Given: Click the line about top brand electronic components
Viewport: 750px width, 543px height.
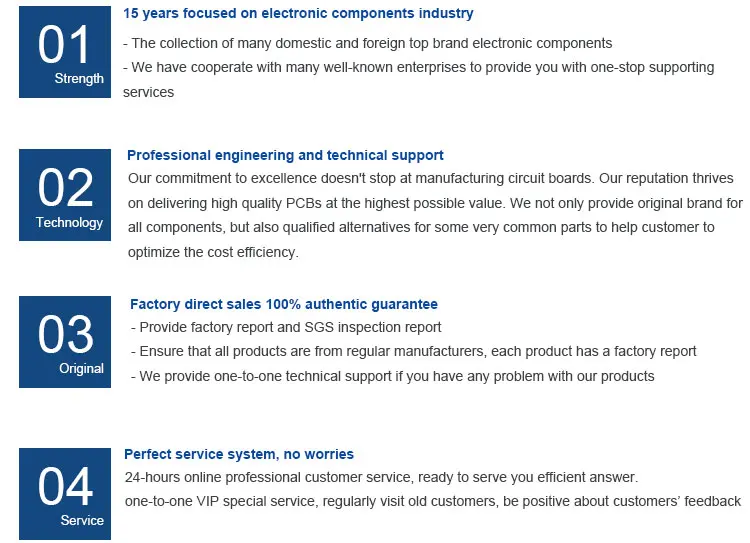Looking at the screenshot, I should click(367, 43).
